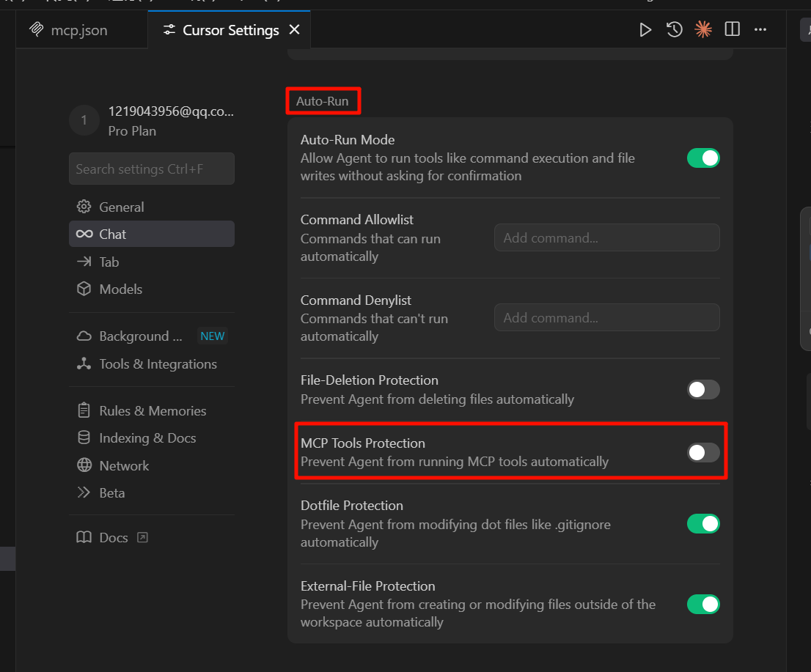Click the External-File Protection title
The width and height of the screenshot is (811, 672).
[x=368, y=586]
